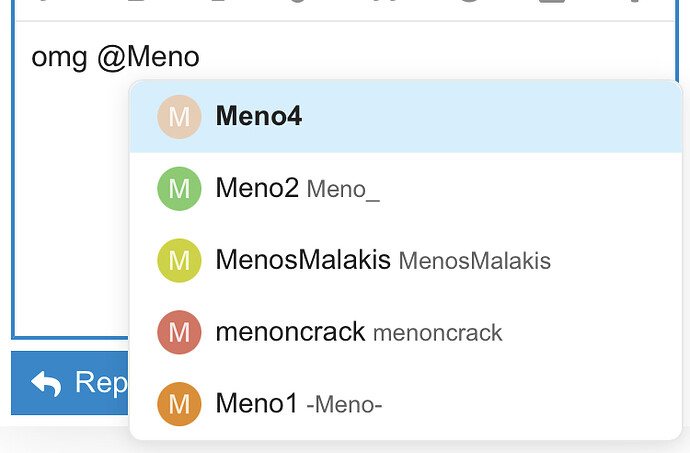Click the gray MenosMalakis username text
690x453 pixels.
(474, 261)
